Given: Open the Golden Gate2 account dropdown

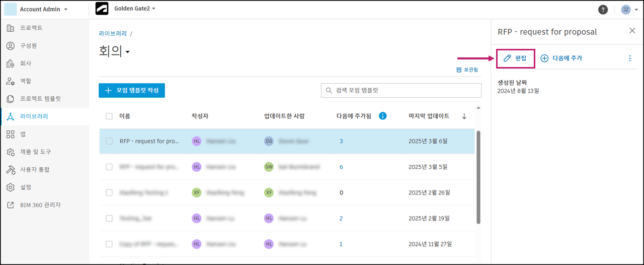Looking at the screenshot, I should pyautogui.click(x=135, y=9).
